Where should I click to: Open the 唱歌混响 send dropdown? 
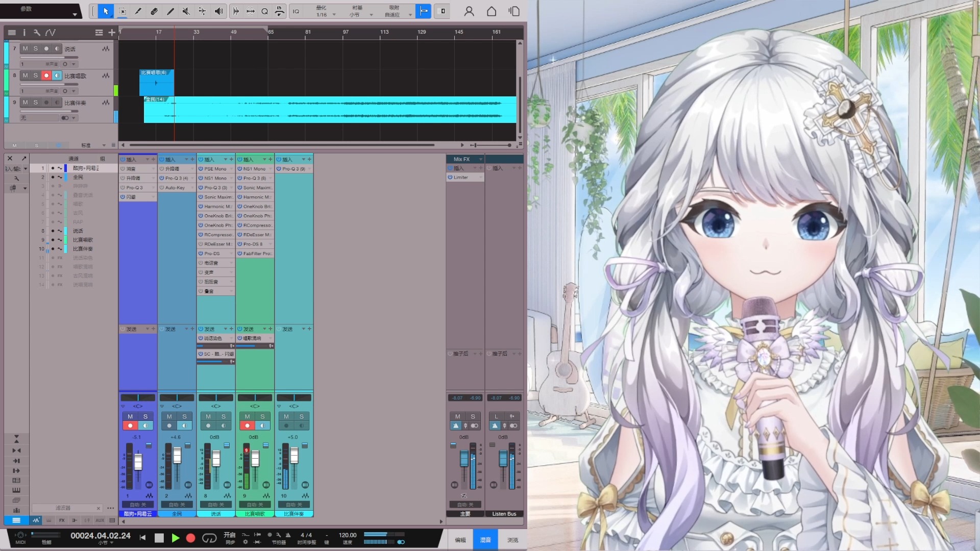pos(271,338)
